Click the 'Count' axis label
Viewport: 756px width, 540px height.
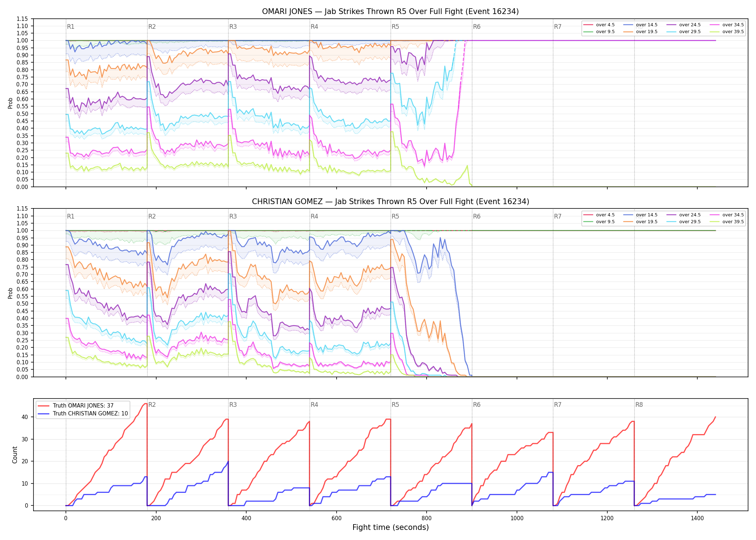15,455
